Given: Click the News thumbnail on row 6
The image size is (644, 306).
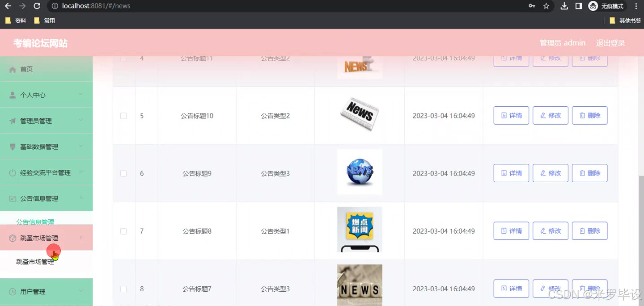Looking at the screenshot, I should click(360, 172).
